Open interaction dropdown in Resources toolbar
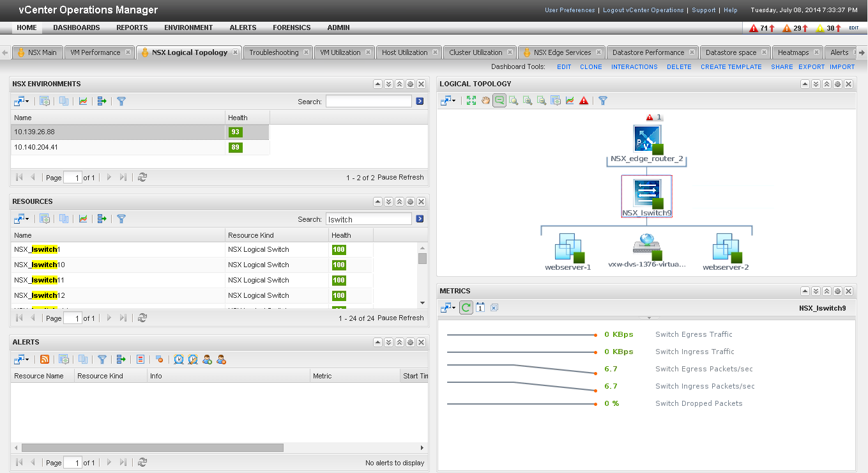 tap(21, 219)
